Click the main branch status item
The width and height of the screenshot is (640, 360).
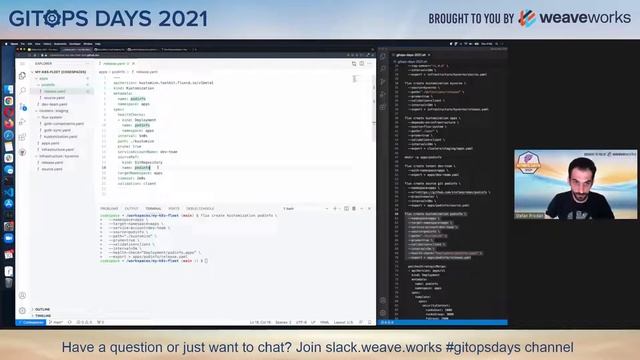coord(56,322)
